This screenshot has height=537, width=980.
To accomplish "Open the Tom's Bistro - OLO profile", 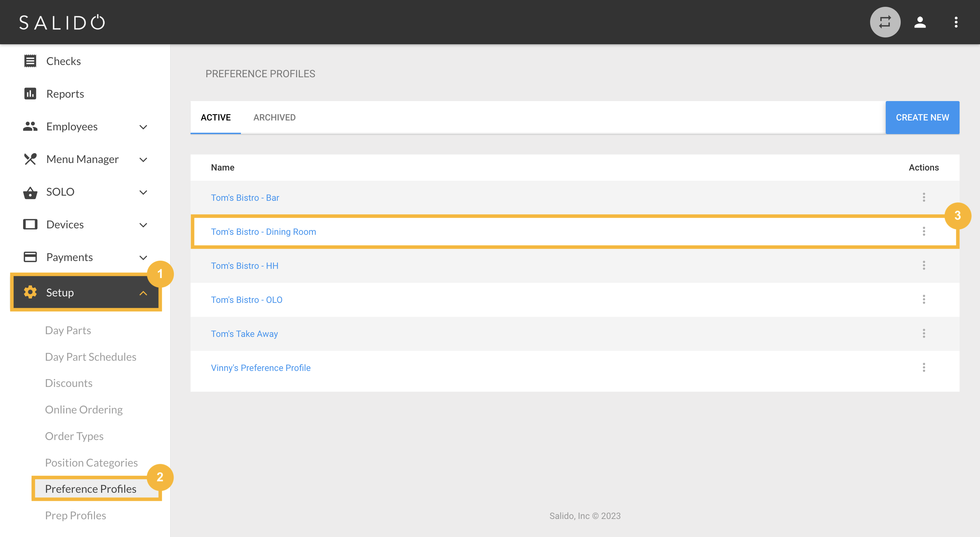I will tap(246, 300).
